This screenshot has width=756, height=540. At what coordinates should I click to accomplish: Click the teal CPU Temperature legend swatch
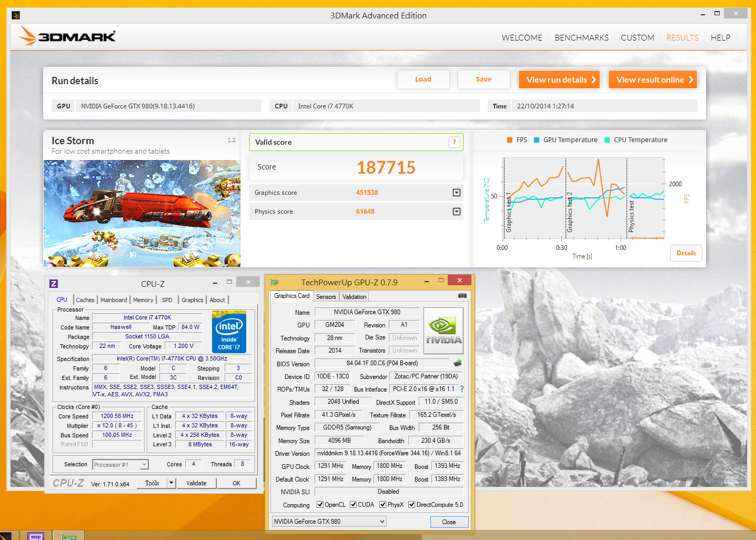pyautogui.click(x=607, y=140)
